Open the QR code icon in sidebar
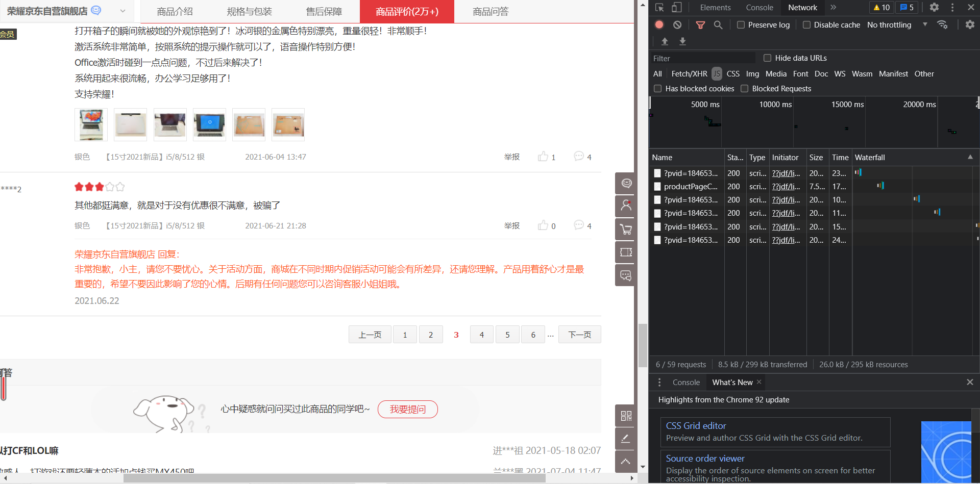 pyautogui.click(x=625, y=416)
